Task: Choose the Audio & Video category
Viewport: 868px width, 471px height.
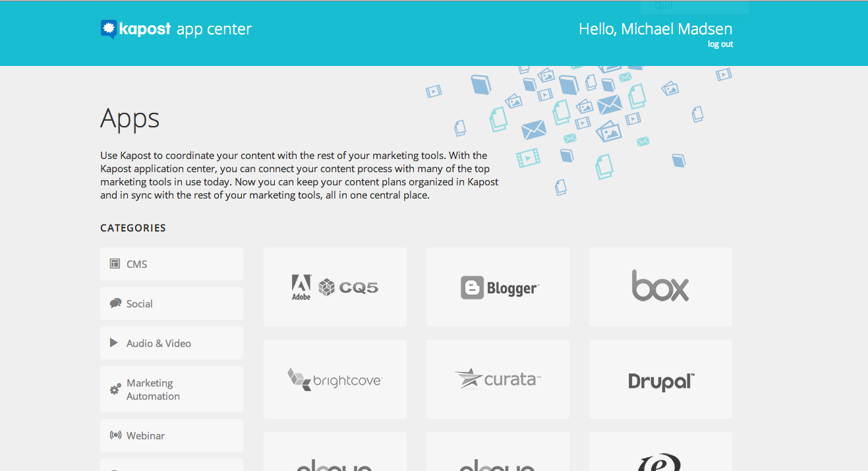Action: 171,343
